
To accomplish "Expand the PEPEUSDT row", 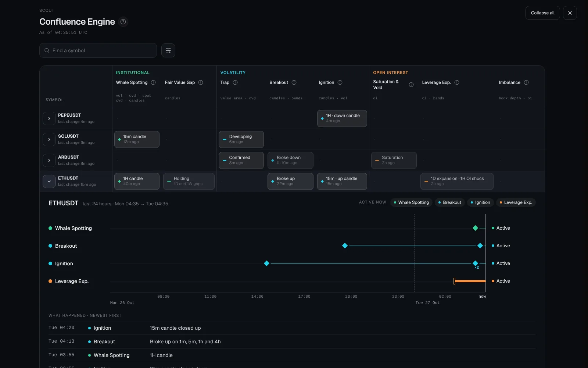I will [x=49, y=118].
